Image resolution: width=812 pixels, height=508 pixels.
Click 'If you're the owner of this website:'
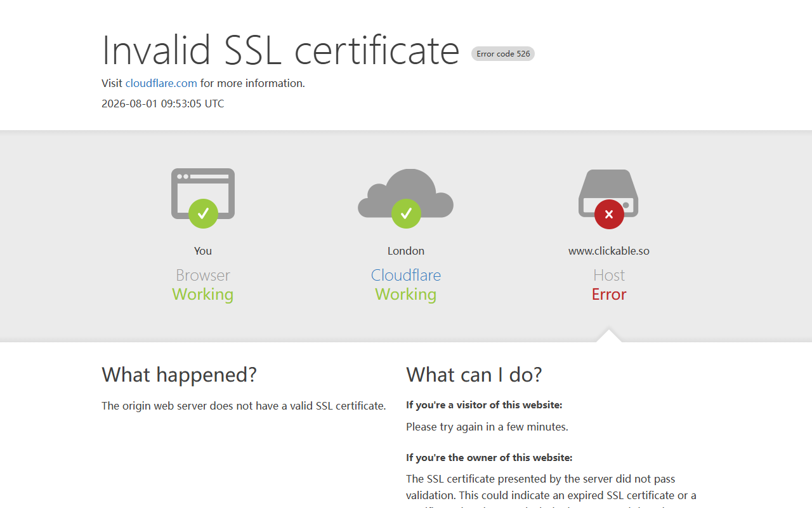tap(489, 458)
